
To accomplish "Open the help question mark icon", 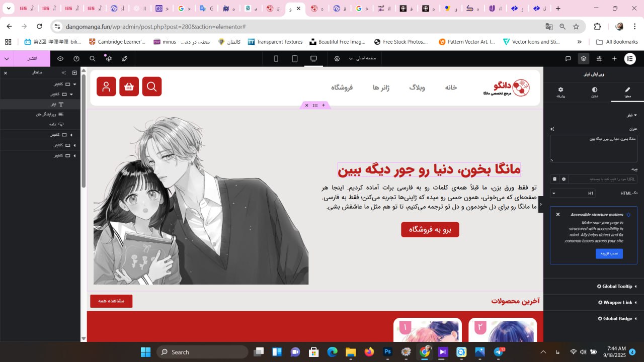I will (x=76, y=59).
